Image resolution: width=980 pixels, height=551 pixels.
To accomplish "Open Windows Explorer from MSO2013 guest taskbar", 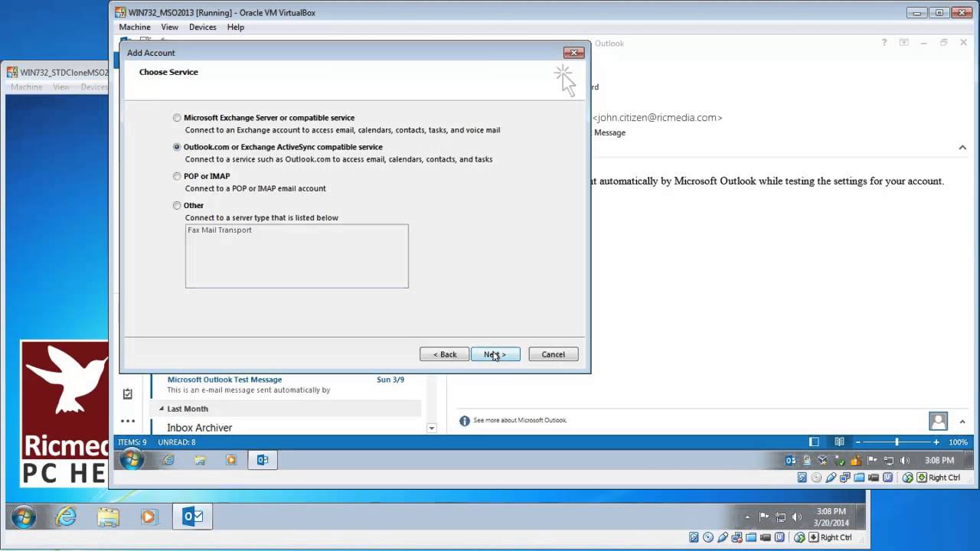I will point(200,460).
